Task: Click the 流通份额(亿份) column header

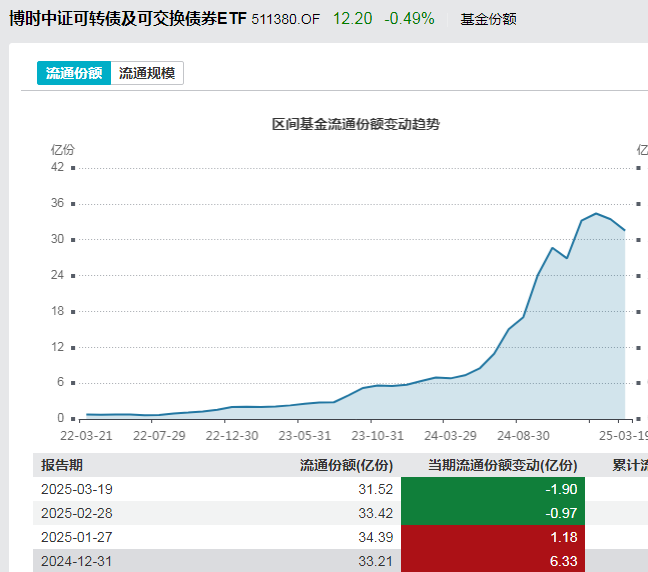Action: coord(346,465)
